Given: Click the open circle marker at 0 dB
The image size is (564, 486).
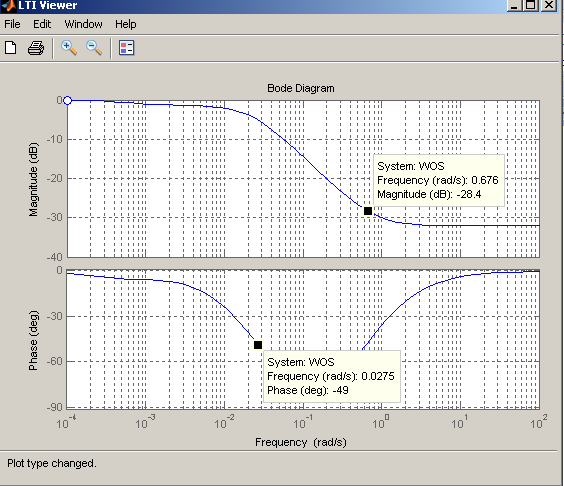Looking at the screenshot, I should [67, 101].
